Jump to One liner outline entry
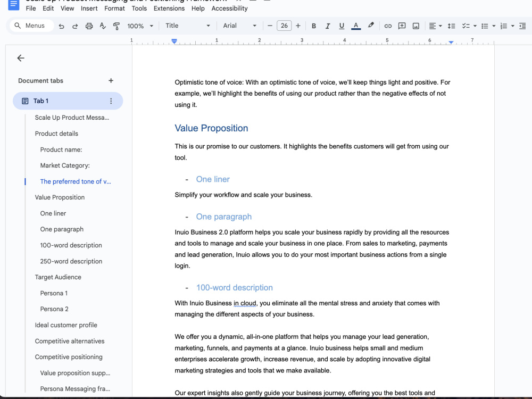Screen dimensions: 532x399 click(x=53, y=213)
